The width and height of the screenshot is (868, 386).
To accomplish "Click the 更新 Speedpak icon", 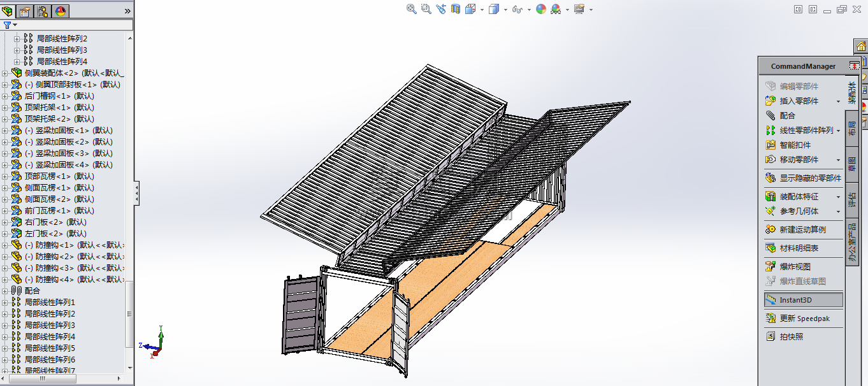I will click(770, 318).
